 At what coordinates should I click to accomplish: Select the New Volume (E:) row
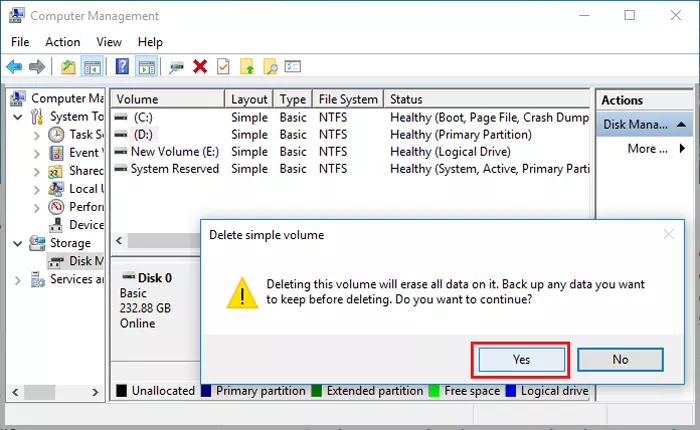click(350, 152)
